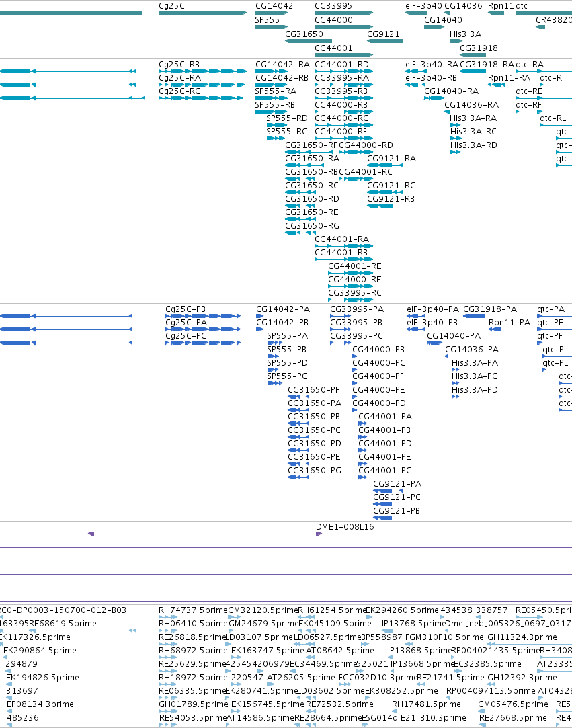Open transcript CG44001-RA
This screenshot has width=572, height=728.
pyautogui.click(x=341, y=239)
